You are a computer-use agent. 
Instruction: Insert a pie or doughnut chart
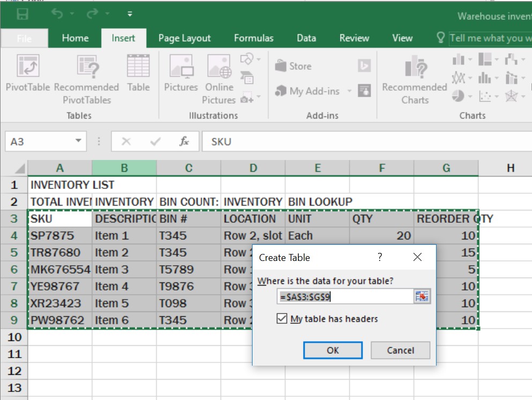point(458,96)
